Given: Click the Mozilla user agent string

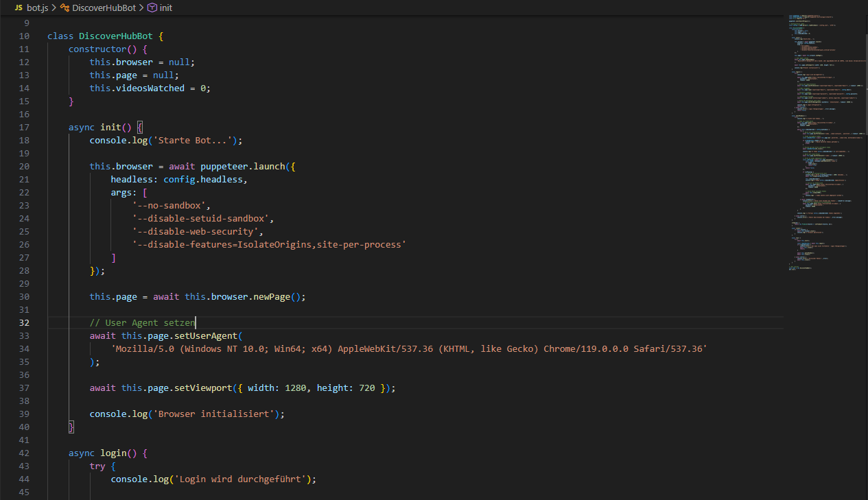Looking at the screenshot, I should 409,349.
